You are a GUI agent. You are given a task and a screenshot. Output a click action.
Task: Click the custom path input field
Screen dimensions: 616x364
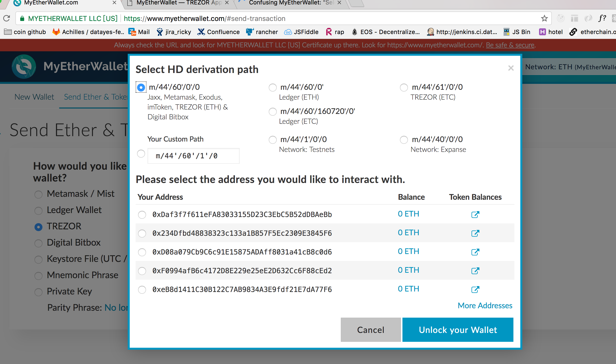[x=193, y=156]
